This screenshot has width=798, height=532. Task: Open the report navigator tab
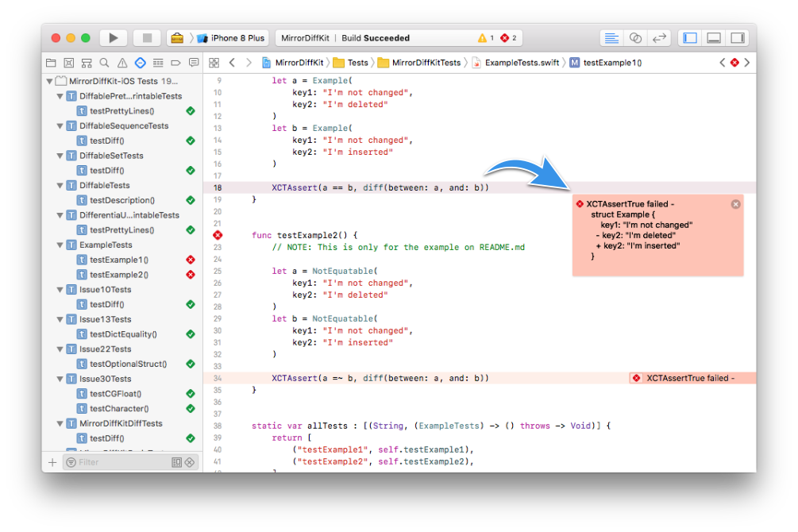194,63
